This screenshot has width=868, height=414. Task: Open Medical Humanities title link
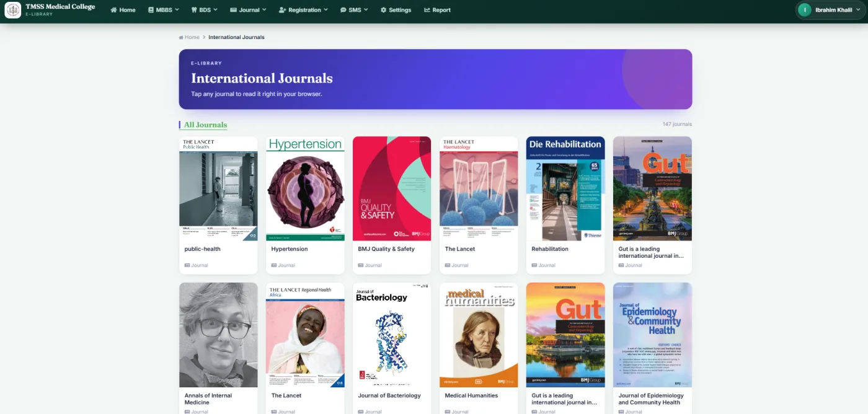pos(471,395)
